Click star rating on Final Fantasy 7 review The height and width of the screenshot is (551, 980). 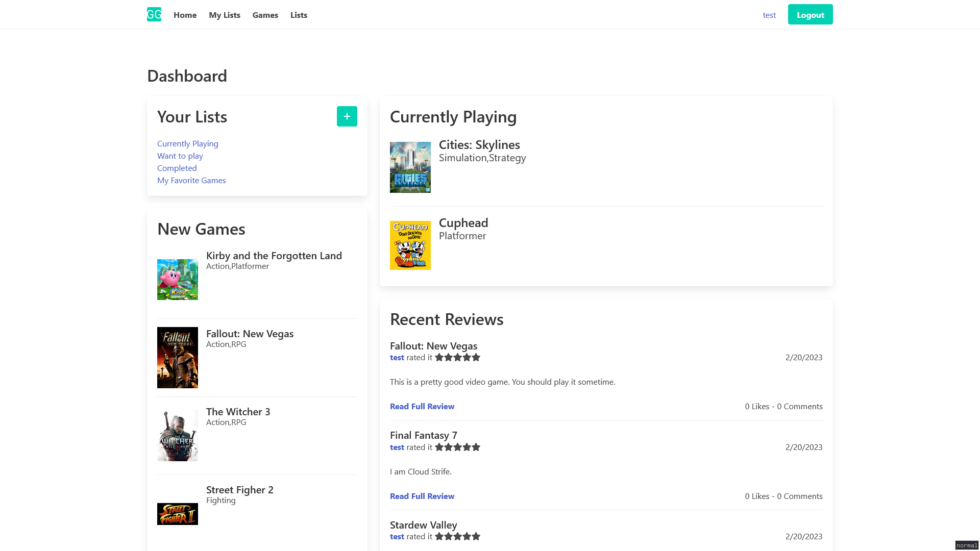point(457,447)
